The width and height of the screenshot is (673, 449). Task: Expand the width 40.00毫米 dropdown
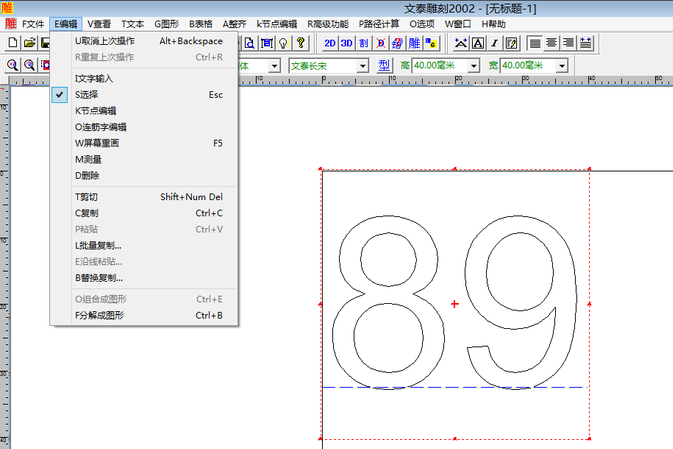[x=561, y=65]
